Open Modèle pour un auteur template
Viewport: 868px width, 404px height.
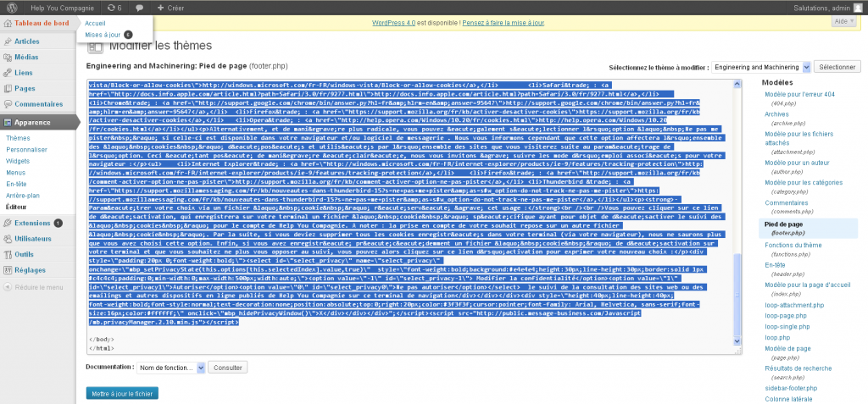point(797,163)
